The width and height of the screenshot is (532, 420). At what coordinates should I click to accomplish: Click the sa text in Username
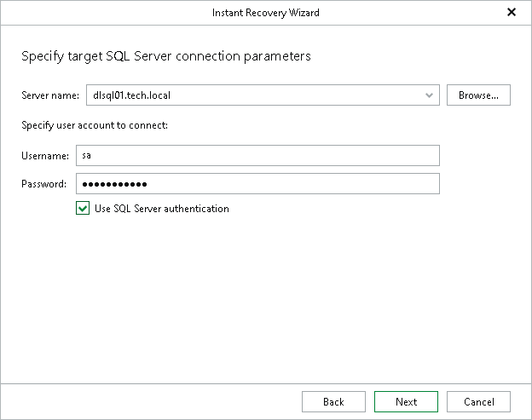(86, 156)
